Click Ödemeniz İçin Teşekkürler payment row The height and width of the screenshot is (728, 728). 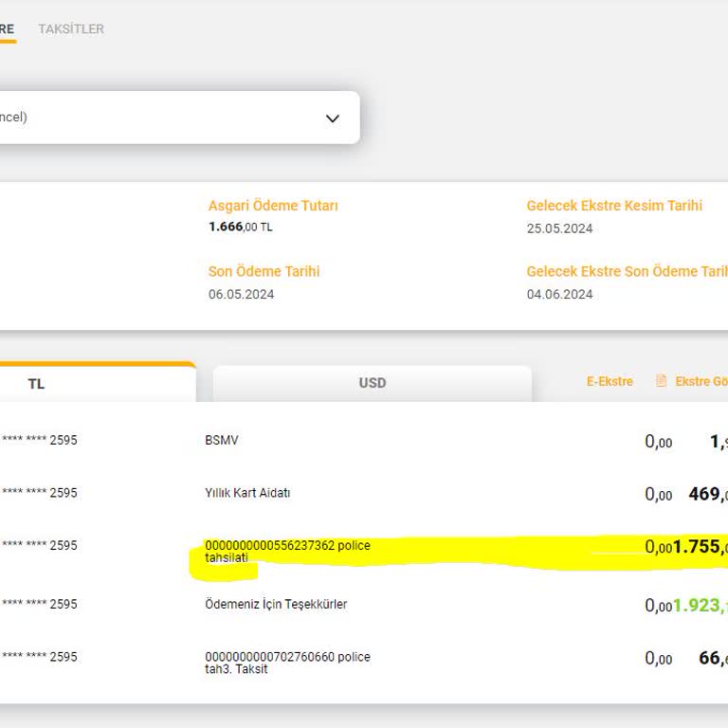tap(276, 604)
